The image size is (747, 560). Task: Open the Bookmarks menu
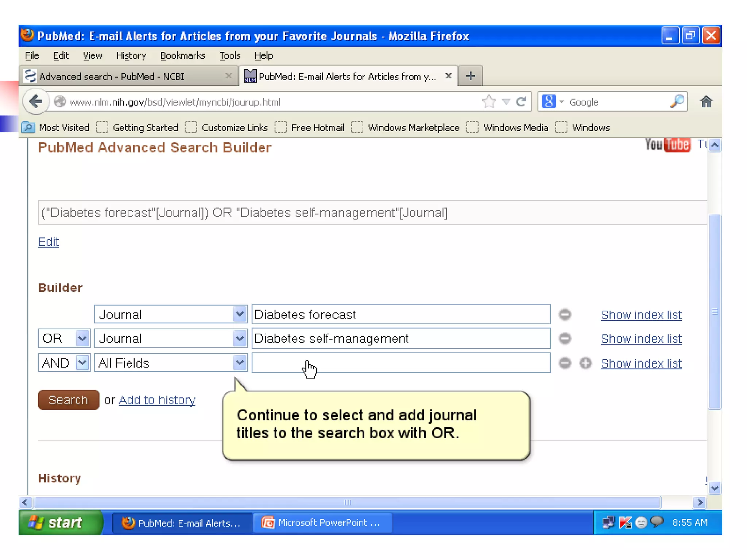pyautogui.click(x=183, y=55)
